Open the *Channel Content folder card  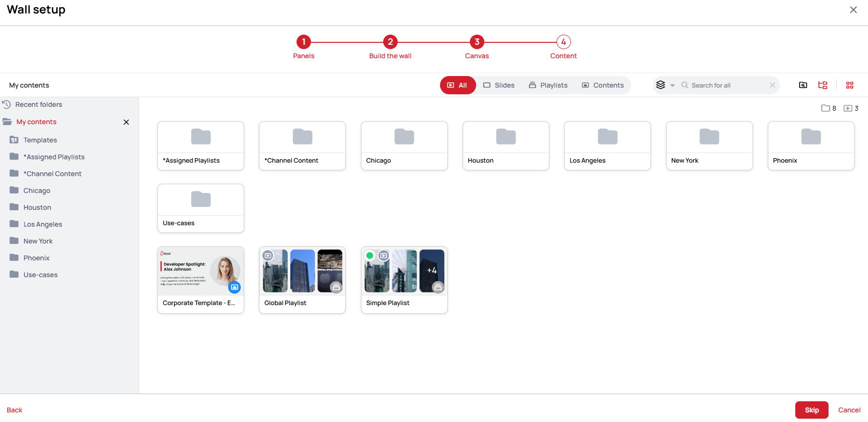coord(302,146)
